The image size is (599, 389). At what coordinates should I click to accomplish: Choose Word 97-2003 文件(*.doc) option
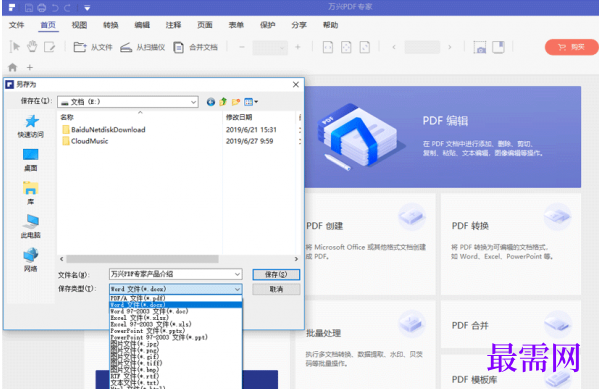point(176,311)
